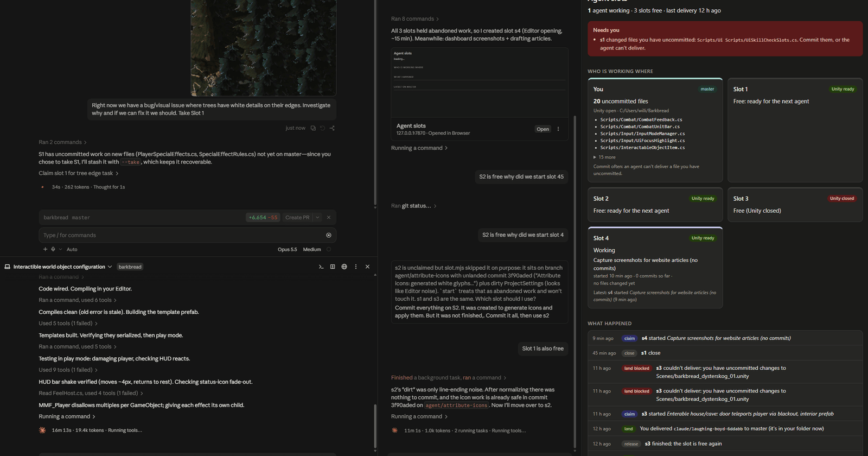The width and height of the screenshot is (868, 456).
Task: Click the layout panel icon in the Interactible session header
Action: (333, 267)
